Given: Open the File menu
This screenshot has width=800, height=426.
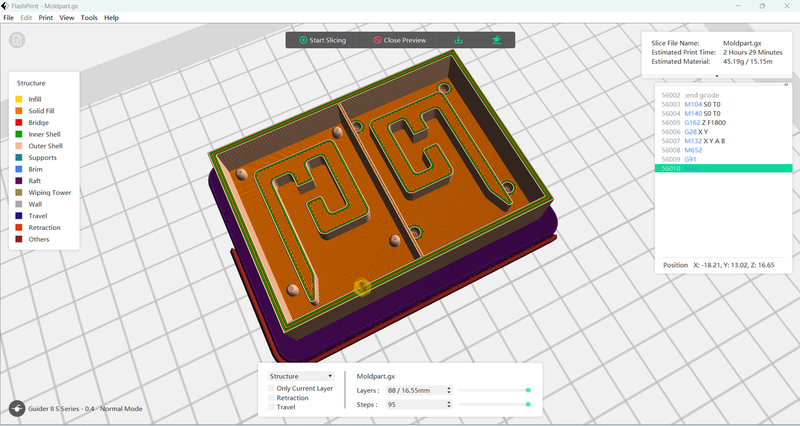Looking at the screenshot, I should 9,17.
